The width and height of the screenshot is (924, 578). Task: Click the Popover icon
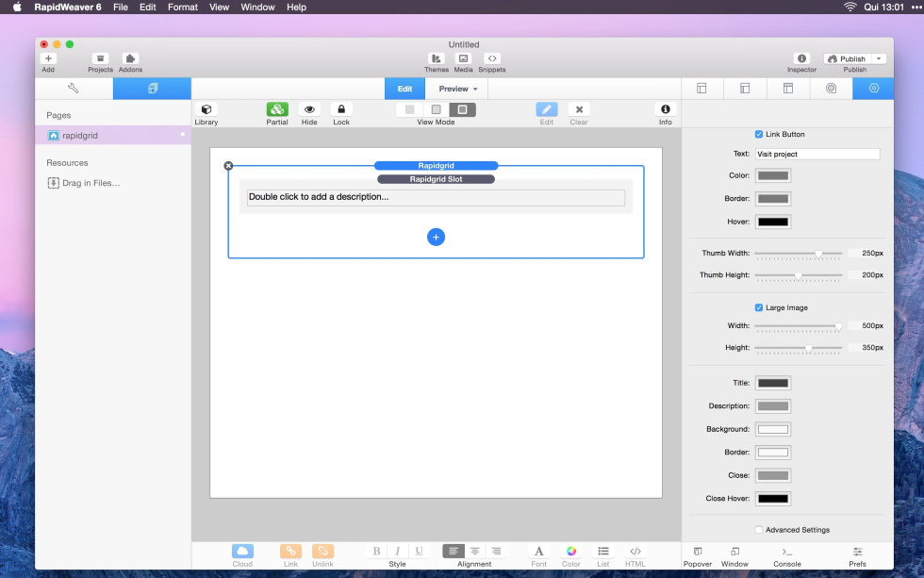click(x=698, y=552)
